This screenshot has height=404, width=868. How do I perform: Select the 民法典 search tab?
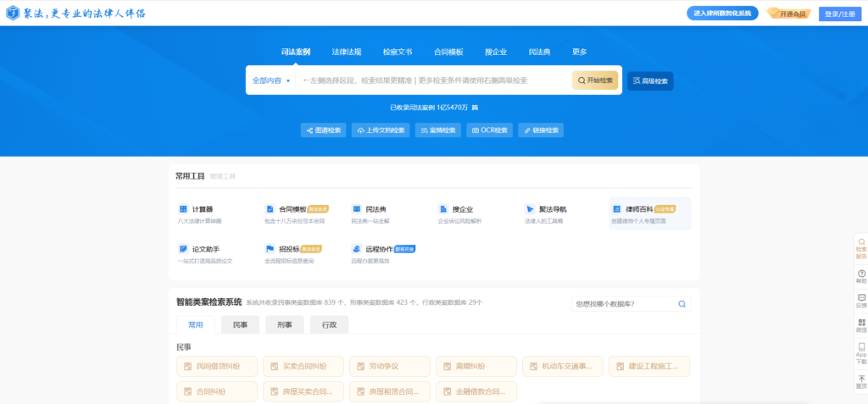(x=539, y=52)
